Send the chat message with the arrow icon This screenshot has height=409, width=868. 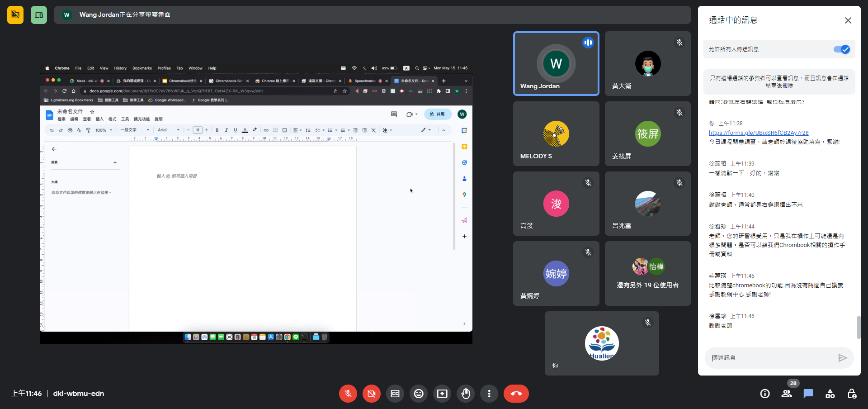[842, 358]
